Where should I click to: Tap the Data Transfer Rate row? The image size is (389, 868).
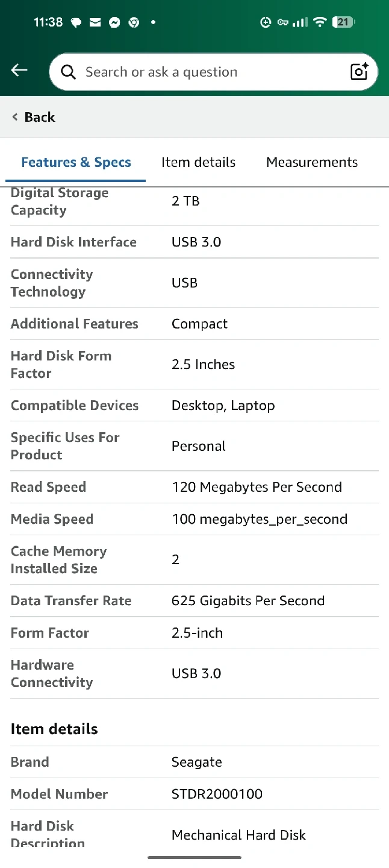194,601
